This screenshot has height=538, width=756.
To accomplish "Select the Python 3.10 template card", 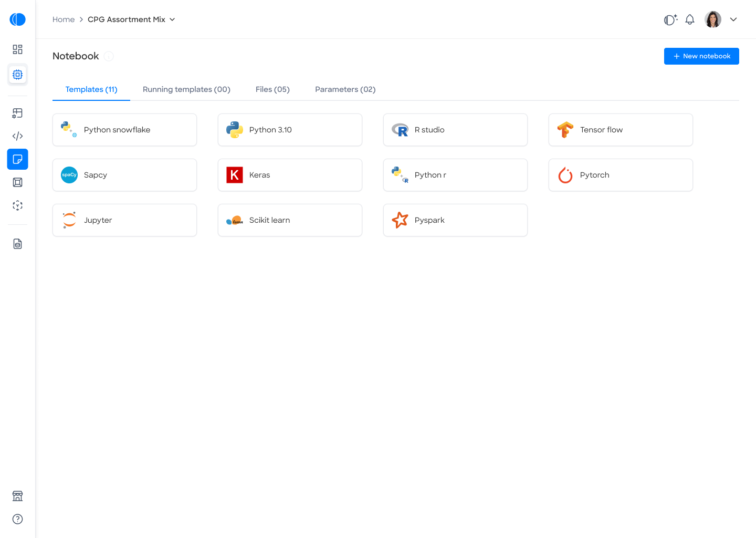I will tap(290, 130).
